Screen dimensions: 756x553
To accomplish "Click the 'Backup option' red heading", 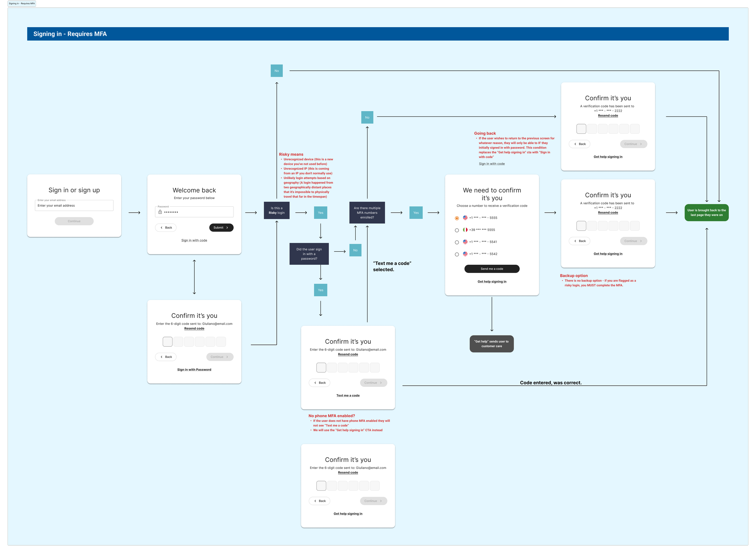I will coord(574,276).
